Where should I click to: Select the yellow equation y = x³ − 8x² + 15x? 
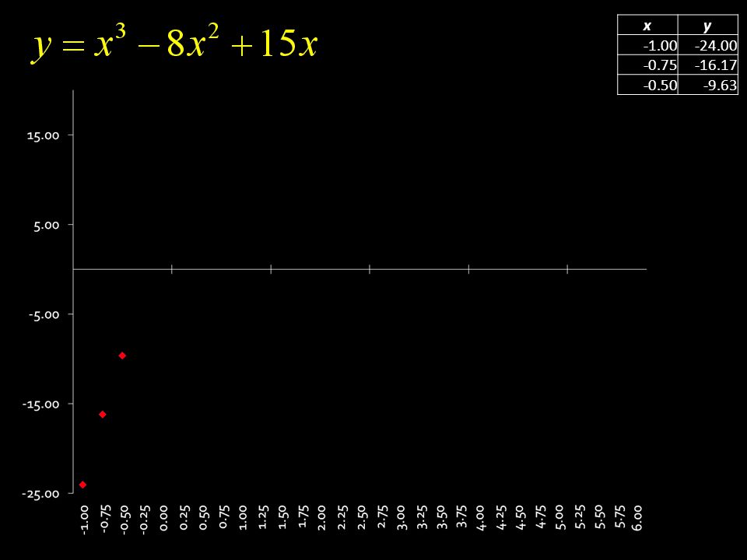tap(175, 44)
